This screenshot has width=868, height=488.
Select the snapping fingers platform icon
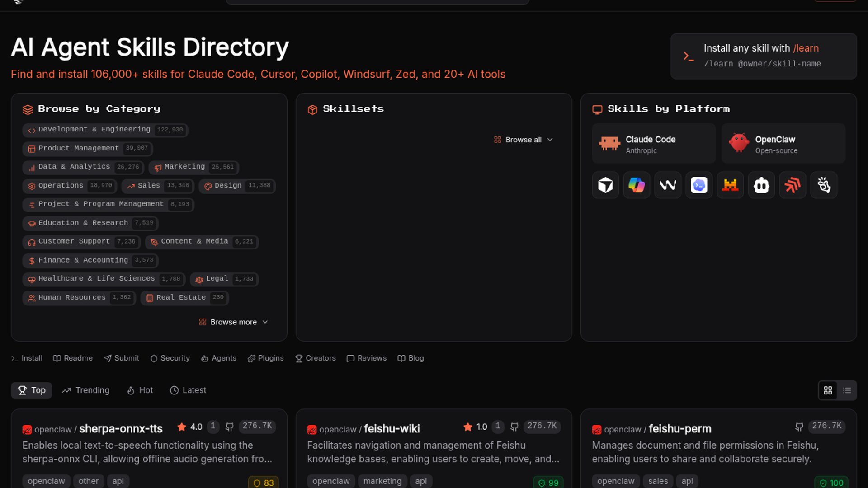824,185
